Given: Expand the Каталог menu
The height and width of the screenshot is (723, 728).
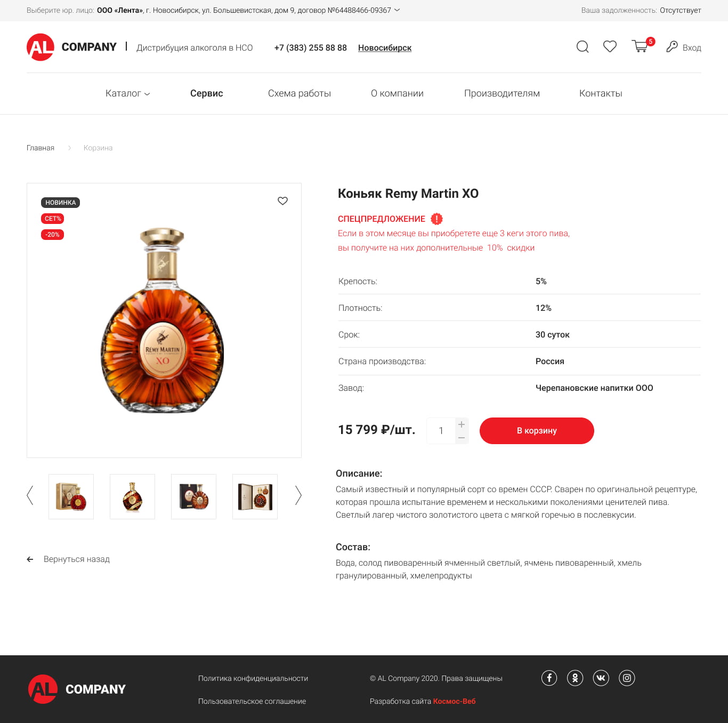Looking at the screenshot, I should 128,93.
